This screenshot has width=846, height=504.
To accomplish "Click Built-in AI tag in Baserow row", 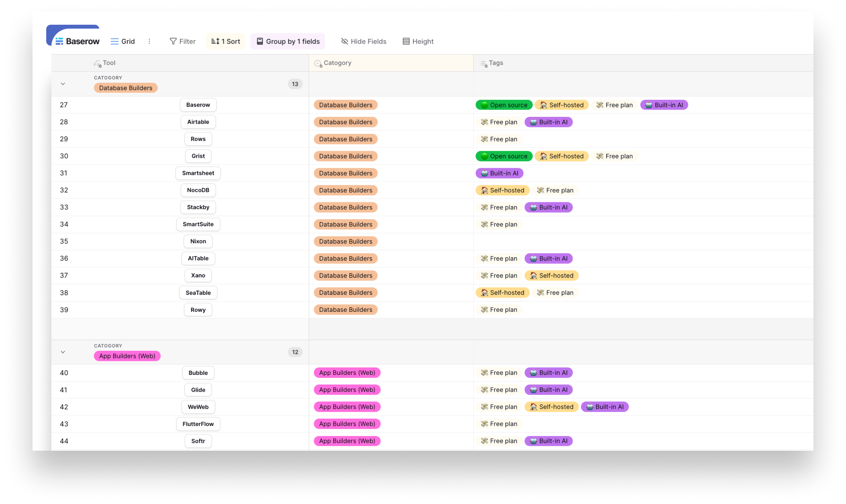I will [x=664, y=105].
